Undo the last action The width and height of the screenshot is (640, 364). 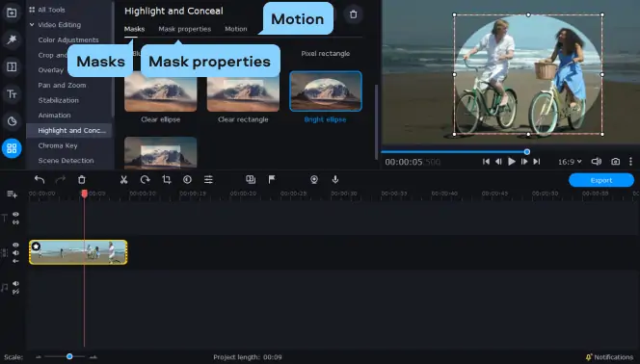tap(40, 179)
